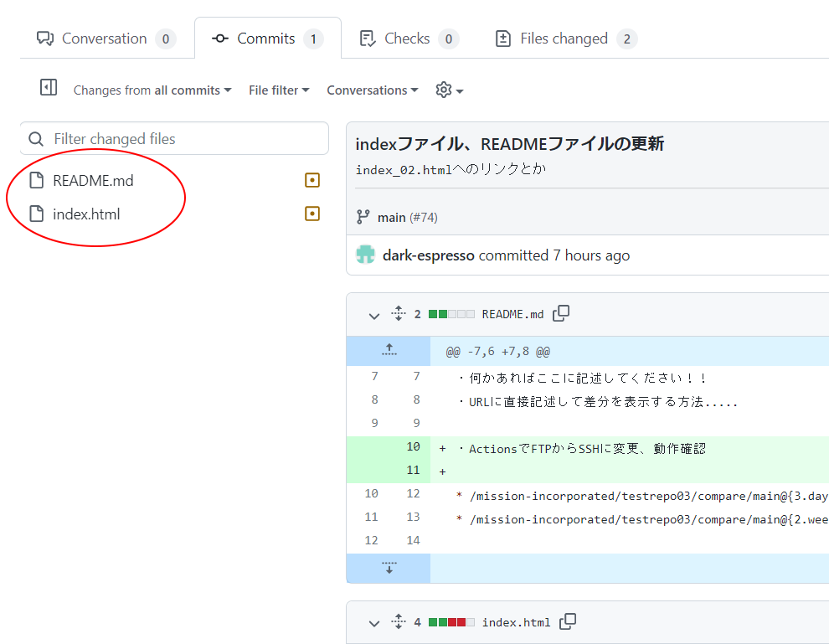
Task: Click the modified marker beside index.html
Action: tap(312, 214)
